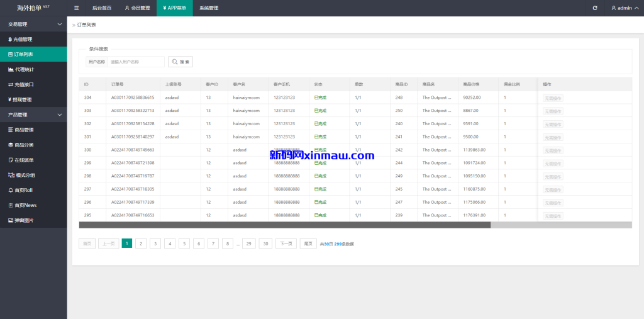Open 代理统计 chart icon in sidebar
644x319 pixels.
point(23,69)
